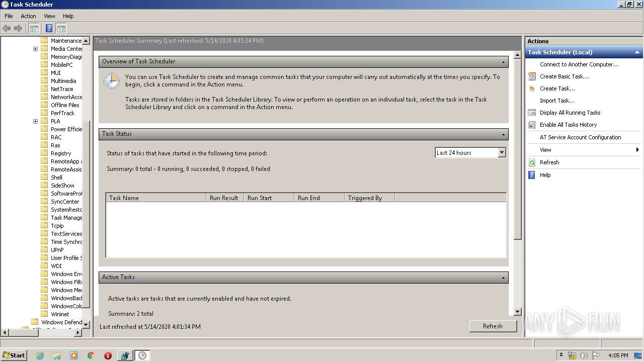Select the Shell folder icon in the tree

pos(44,177)
